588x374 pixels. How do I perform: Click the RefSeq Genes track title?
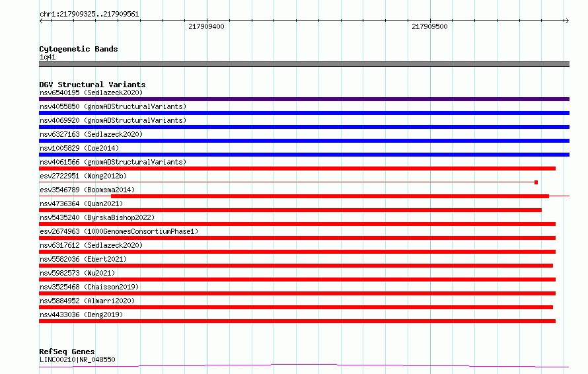67,352
